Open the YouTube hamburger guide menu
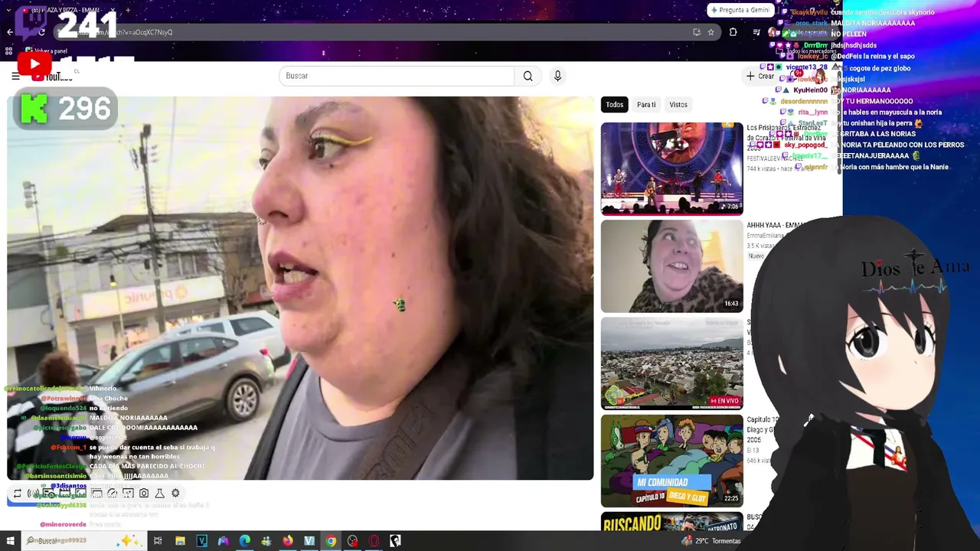This screenshot has width=980, height=551. tap(15, 76)
